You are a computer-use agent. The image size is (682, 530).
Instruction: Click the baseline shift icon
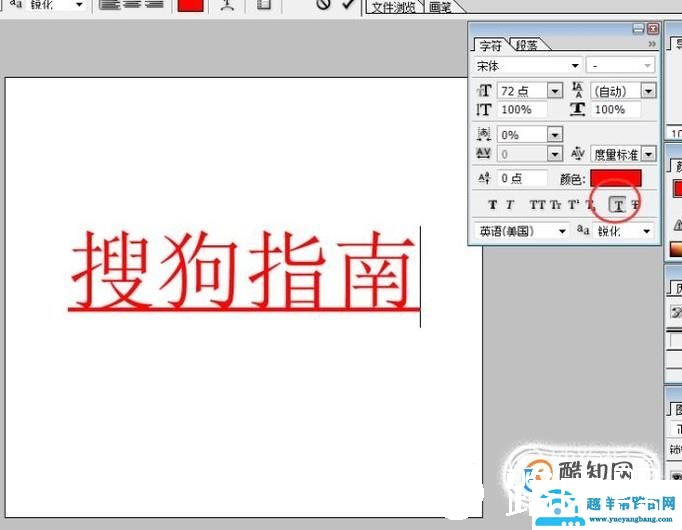tap(484, 178)
